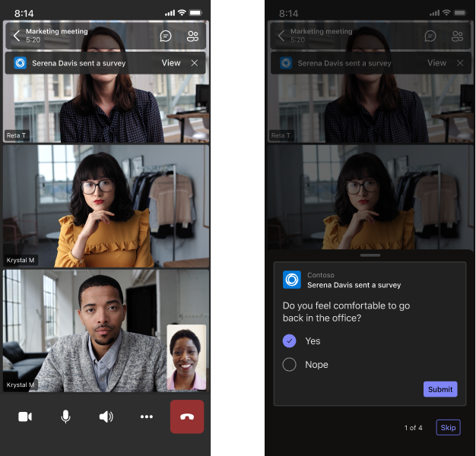476x456 pixels.
Task: Open chat icon in left meeting header
Action: (x=166, y=36)
